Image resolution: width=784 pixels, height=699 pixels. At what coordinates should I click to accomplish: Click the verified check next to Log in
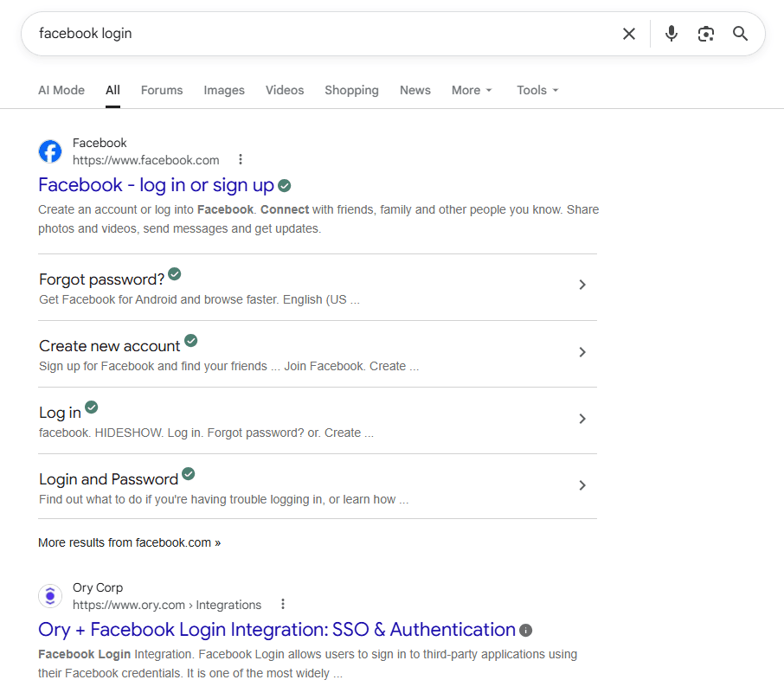pyautogui.click(x=92, y=407)
